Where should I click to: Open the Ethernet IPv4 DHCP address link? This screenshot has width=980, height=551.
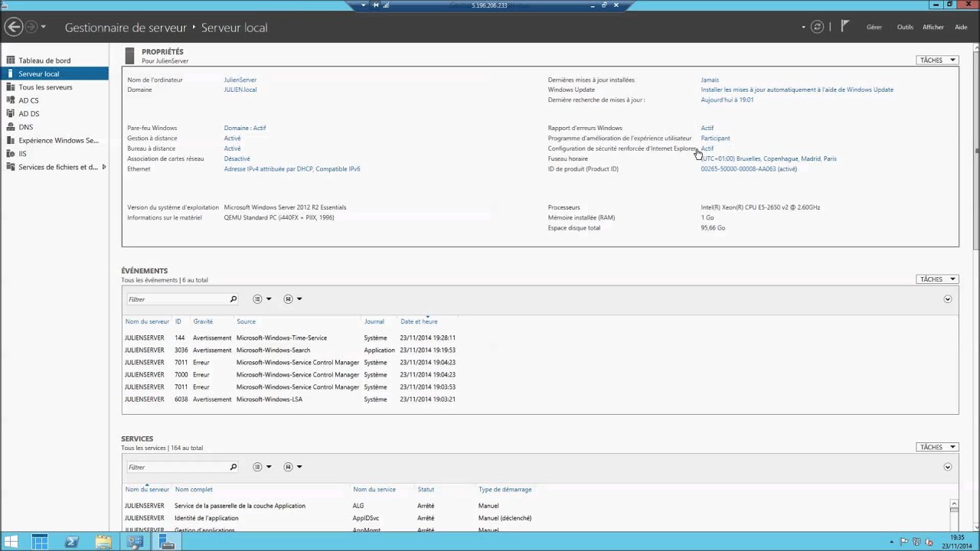coord(292,169)
